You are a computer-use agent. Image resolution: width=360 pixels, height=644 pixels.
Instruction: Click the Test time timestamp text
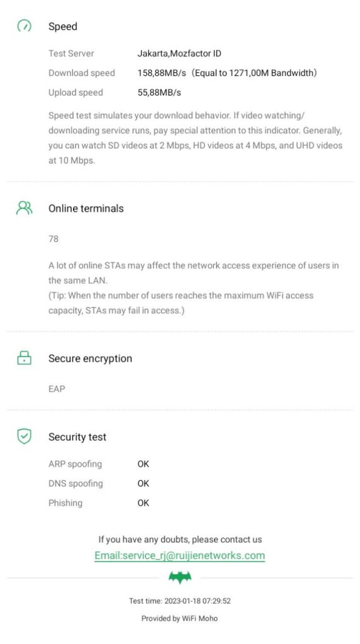(179, 601)
